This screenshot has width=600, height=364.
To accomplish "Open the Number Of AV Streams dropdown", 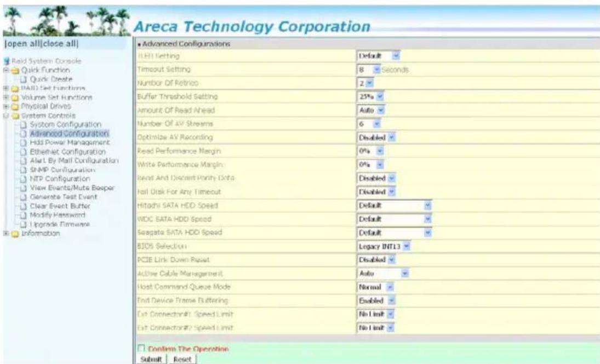I will pos(369,124).
